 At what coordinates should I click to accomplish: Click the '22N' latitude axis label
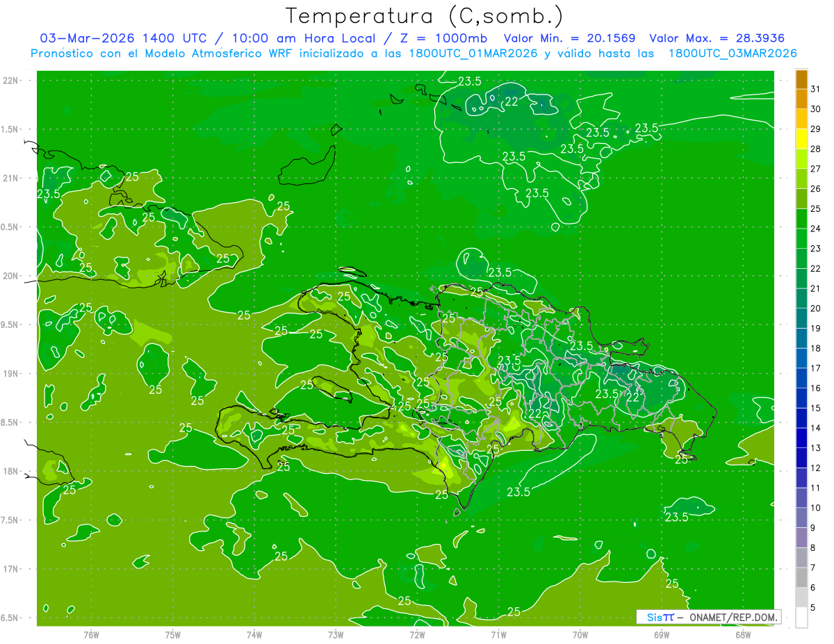10,81
